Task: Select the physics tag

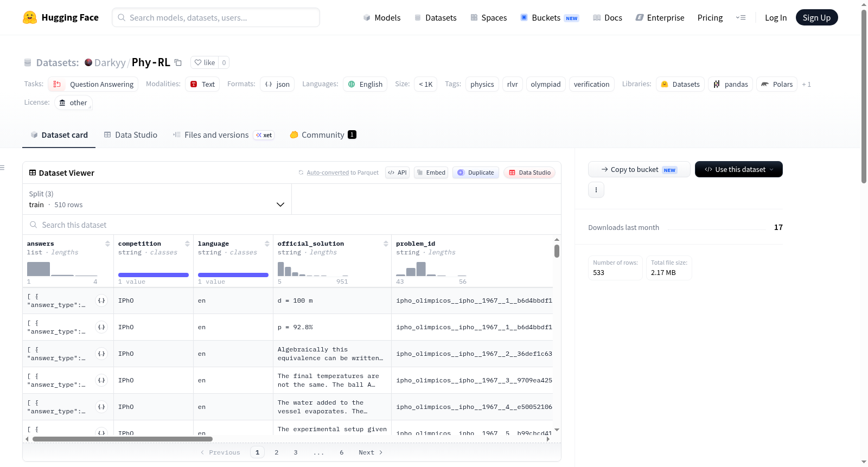Action: (482, 84)
